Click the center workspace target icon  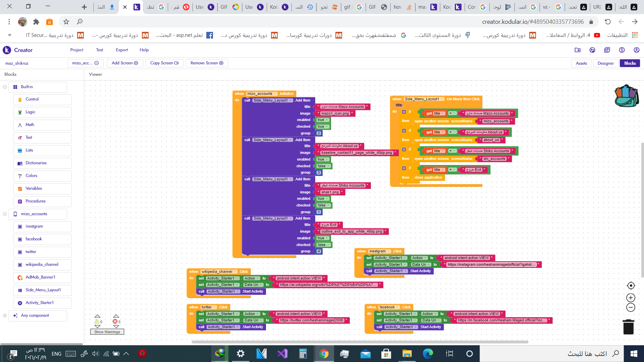pos(631,286)
